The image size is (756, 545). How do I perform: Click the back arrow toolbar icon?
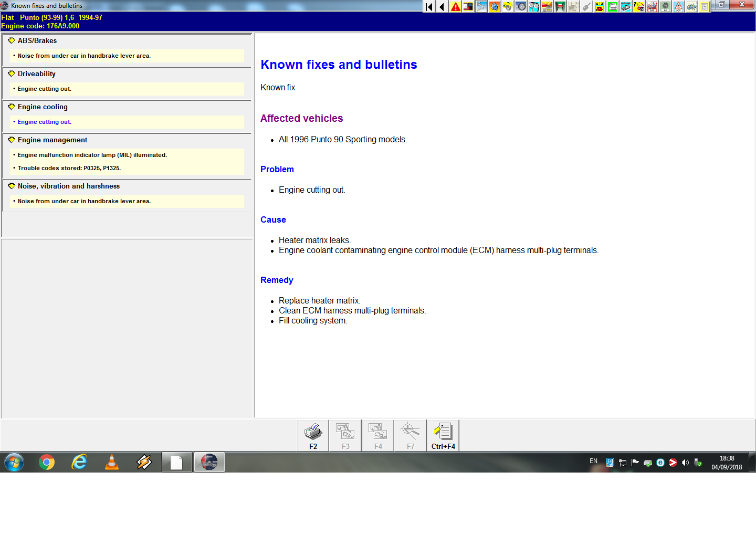tap(442, 7)
